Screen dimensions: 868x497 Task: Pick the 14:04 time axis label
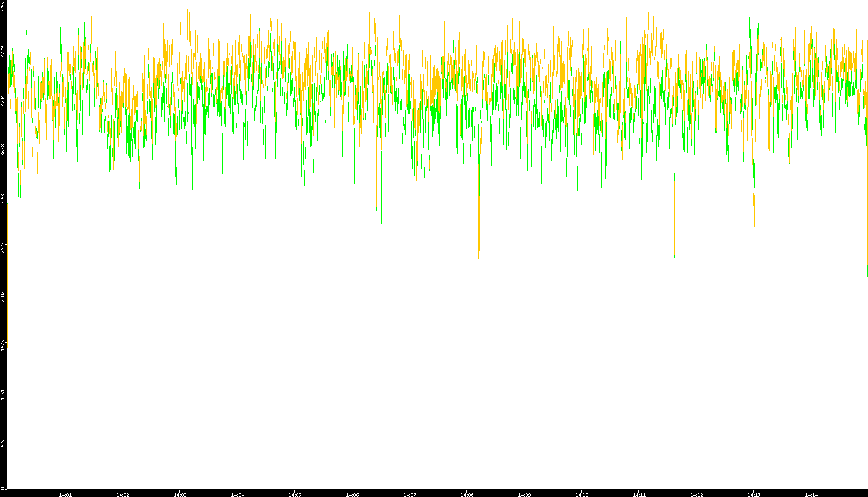click(237, 495)
